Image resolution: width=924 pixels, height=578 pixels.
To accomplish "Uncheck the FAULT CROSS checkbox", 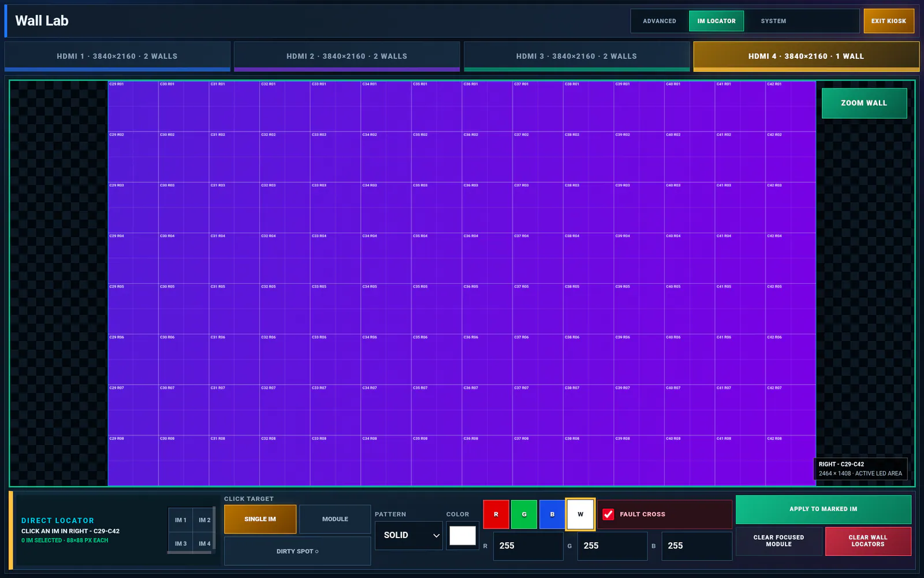I will click(608, 514).
